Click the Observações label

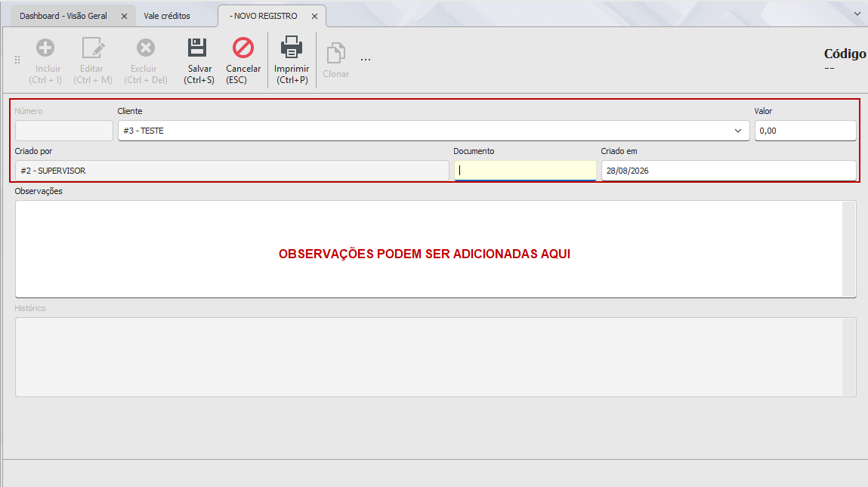click(x=39, y=191)
